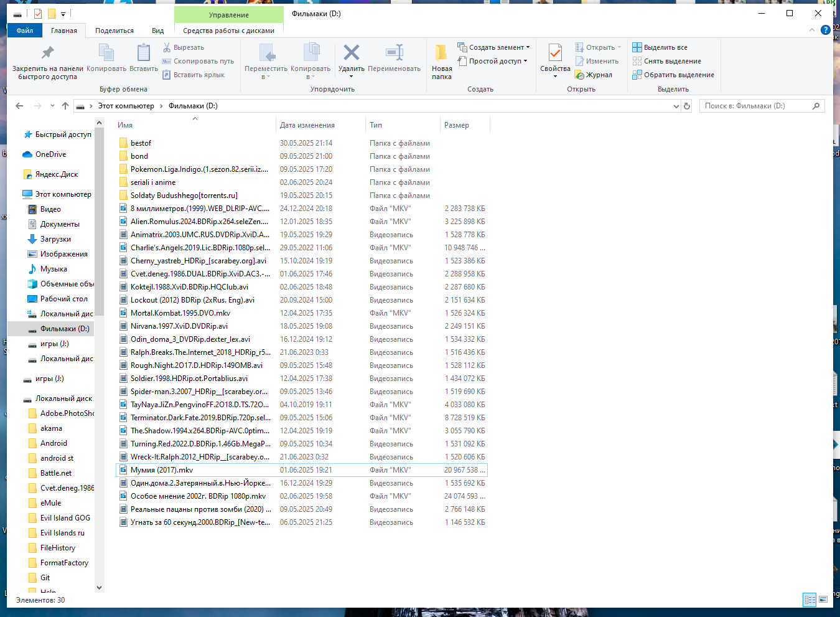Select Mortal.Kombat.1995.DVO.mkv file
840x617 pixels.
point(180,313)
